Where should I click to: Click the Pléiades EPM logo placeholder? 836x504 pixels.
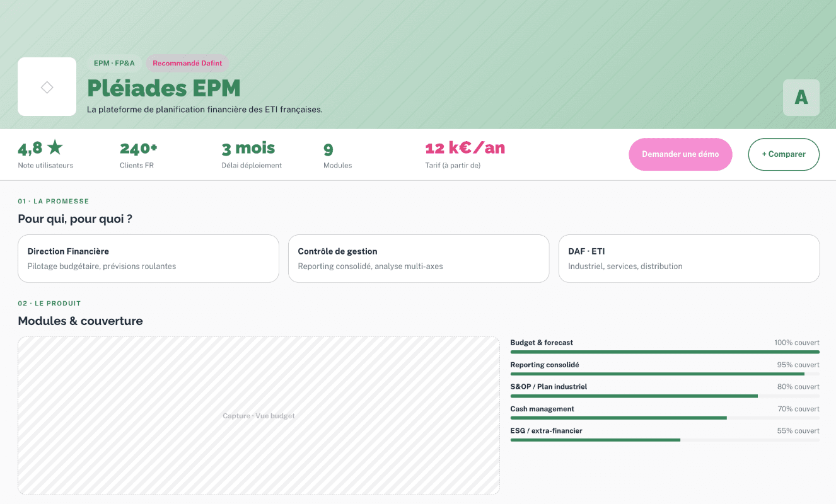pyautogui.click(x=47, y=87)
